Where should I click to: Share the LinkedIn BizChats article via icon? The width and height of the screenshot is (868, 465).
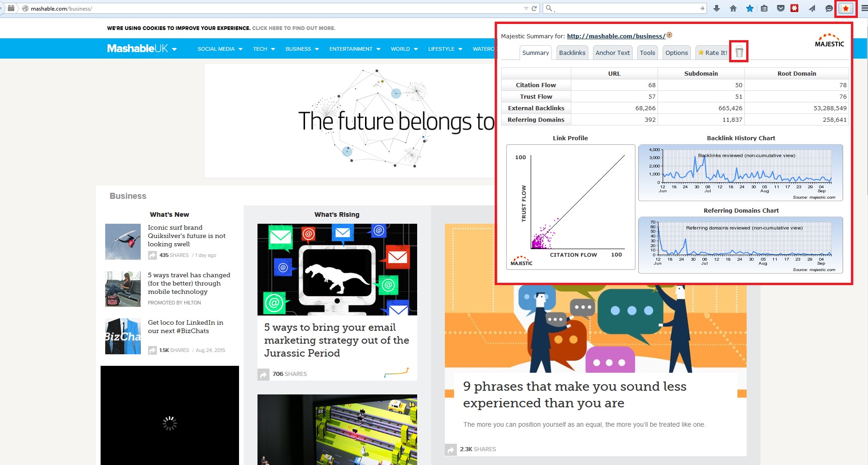click(x=152, y=350)
